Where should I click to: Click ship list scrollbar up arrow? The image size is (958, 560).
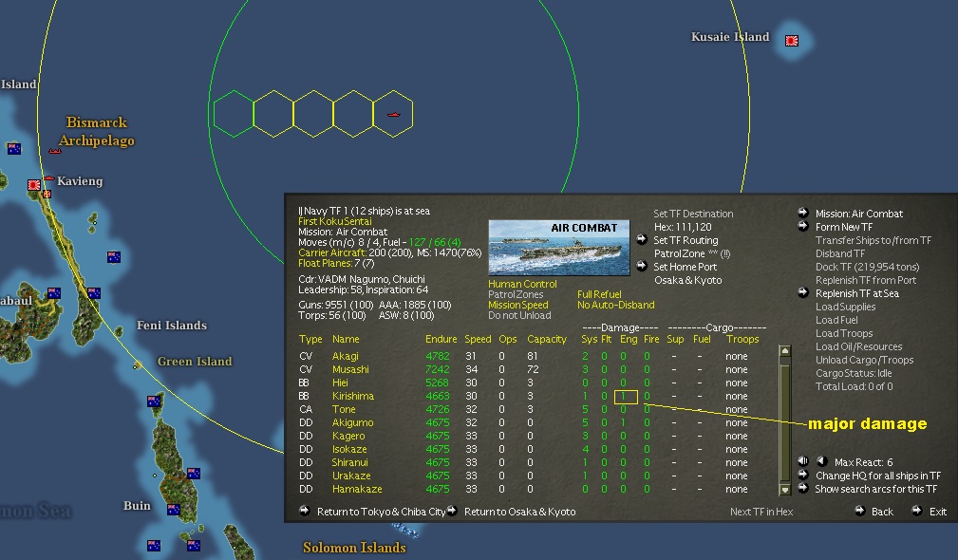pos(785,351)
